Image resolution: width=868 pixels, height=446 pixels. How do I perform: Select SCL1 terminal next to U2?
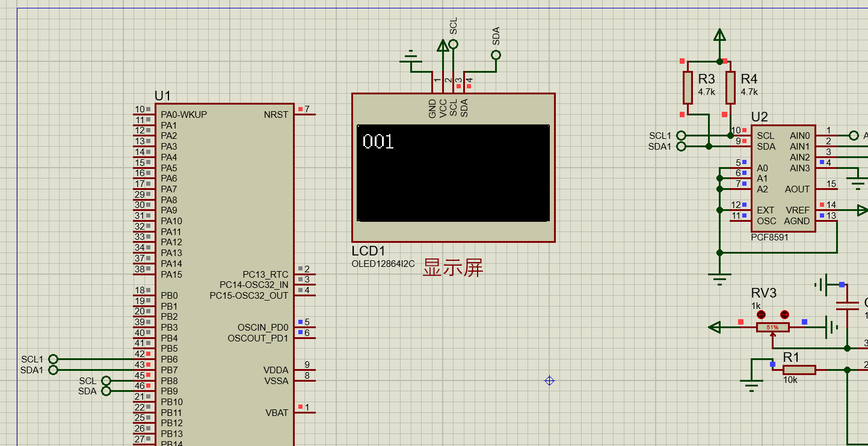(x=682, y=135)
